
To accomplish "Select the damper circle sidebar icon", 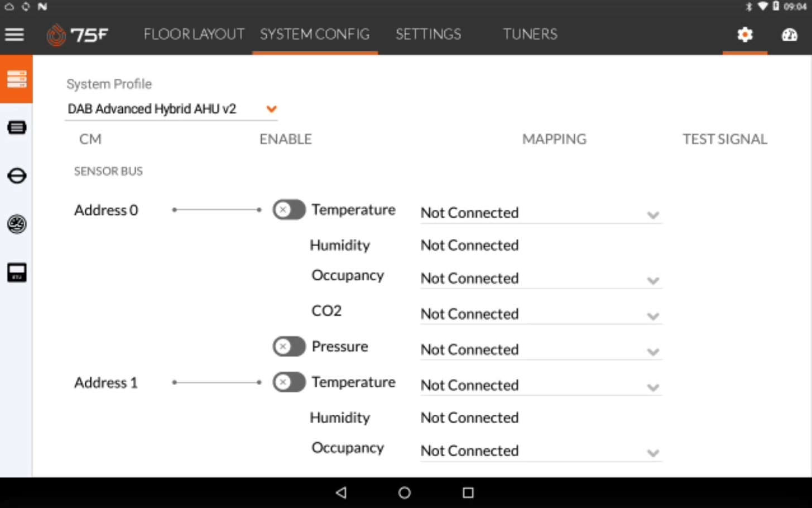I will (x=17, y=176).
